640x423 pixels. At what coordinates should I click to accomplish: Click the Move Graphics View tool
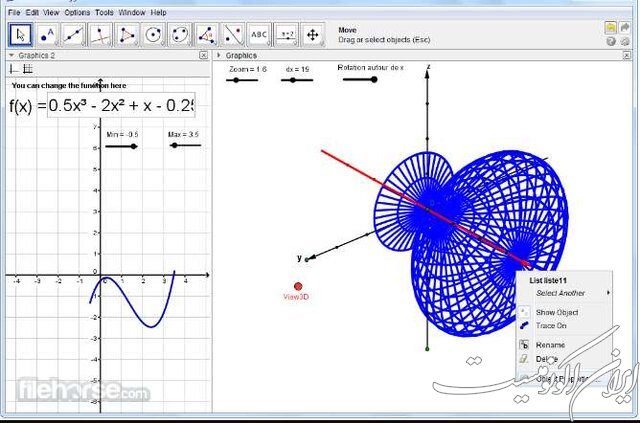tap(312, 35)
